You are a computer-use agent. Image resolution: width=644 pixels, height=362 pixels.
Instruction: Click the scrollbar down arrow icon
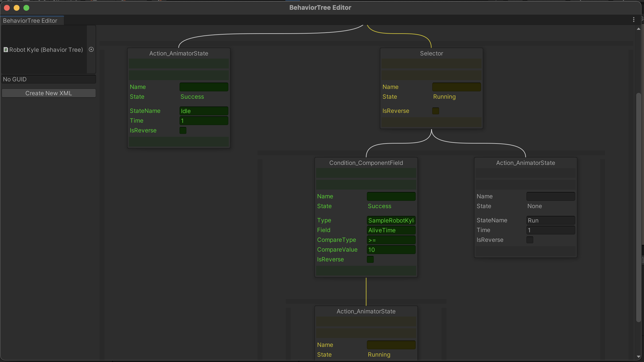639,357
